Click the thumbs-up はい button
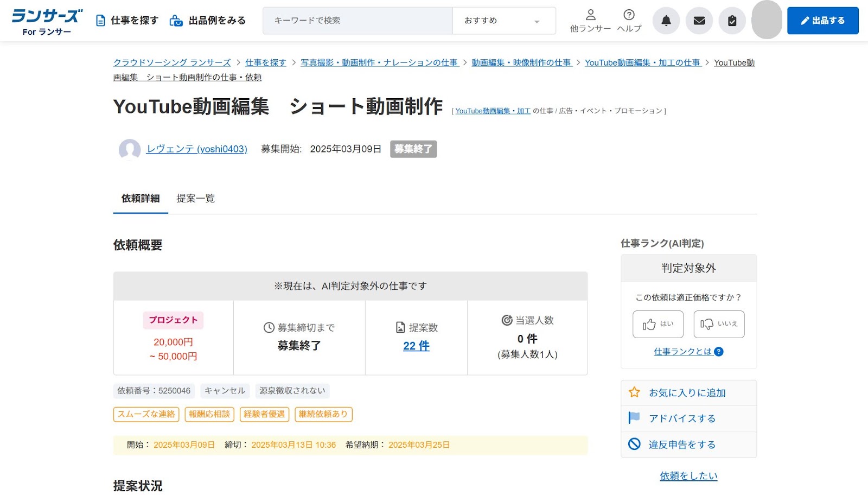 coord(658,324)
